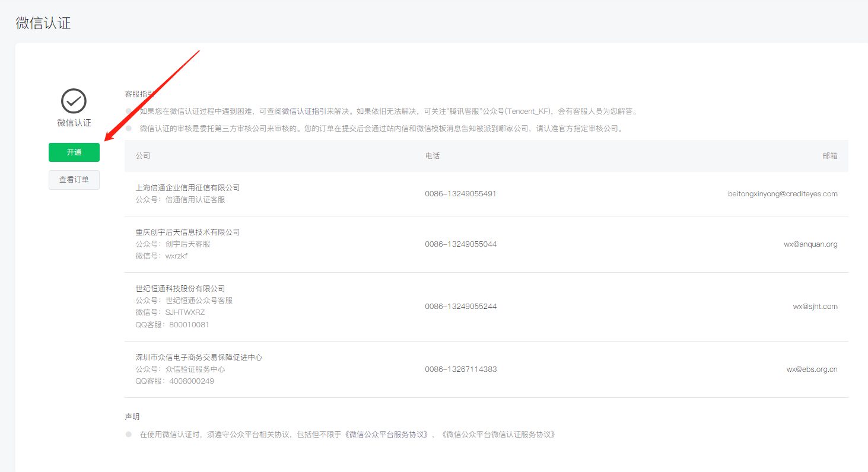Image resolution: width=868 pixels, height=472 pixels.
Task: Click the 公司 column header
Action: click(x=143, y=156)
